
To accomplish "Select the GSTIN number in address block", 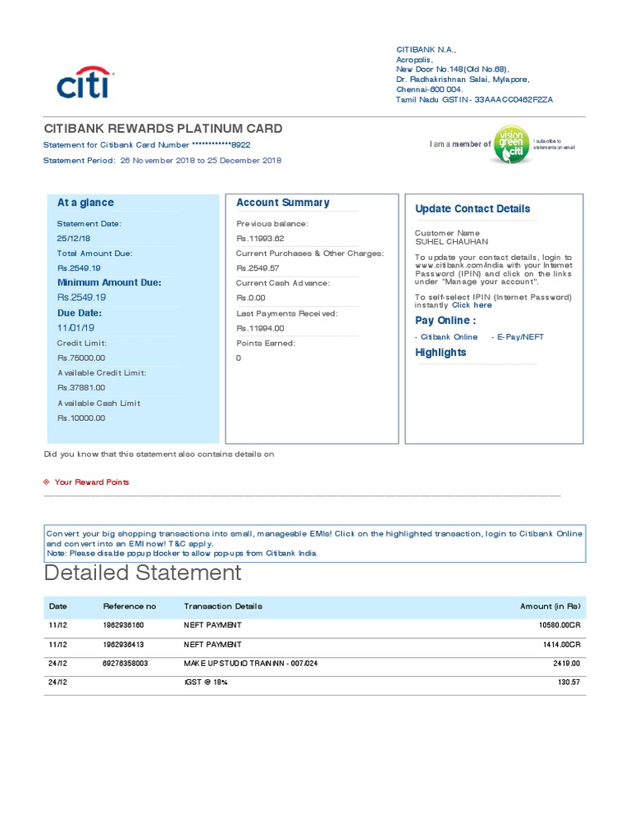I will 514,99.
